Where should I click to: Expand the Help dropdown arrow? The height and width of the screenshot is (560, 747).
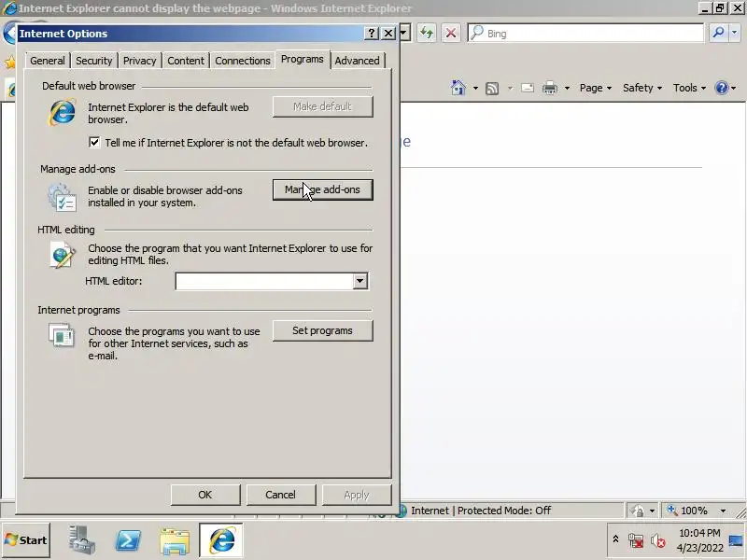coord(734,88)
